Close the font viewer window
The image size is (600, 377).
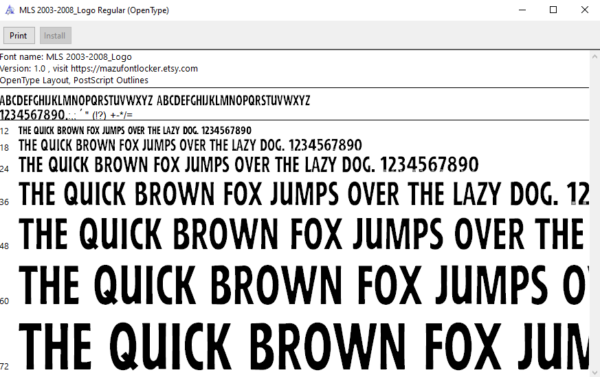coord(584,10)
